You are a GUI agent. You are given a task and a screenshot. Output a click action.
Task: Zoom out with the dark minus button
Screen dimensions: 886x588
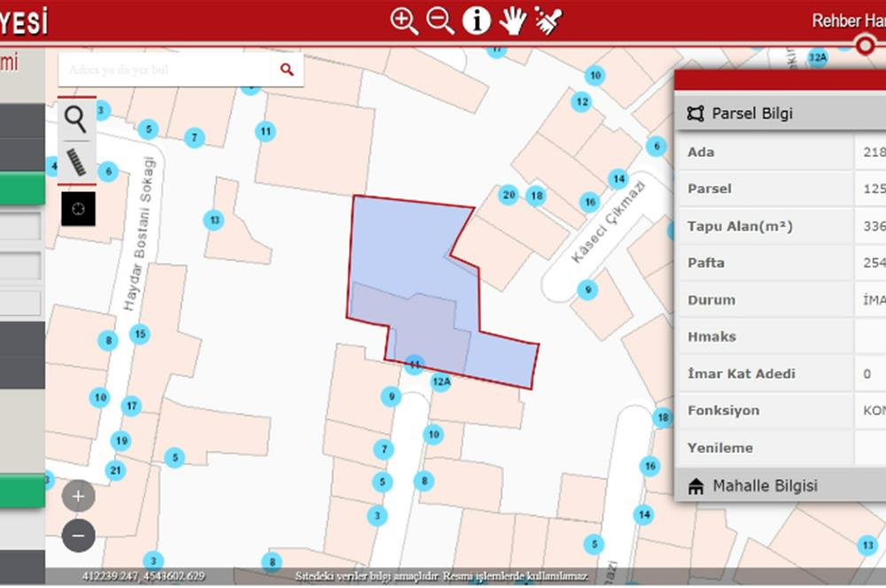[x=78, y=536]
